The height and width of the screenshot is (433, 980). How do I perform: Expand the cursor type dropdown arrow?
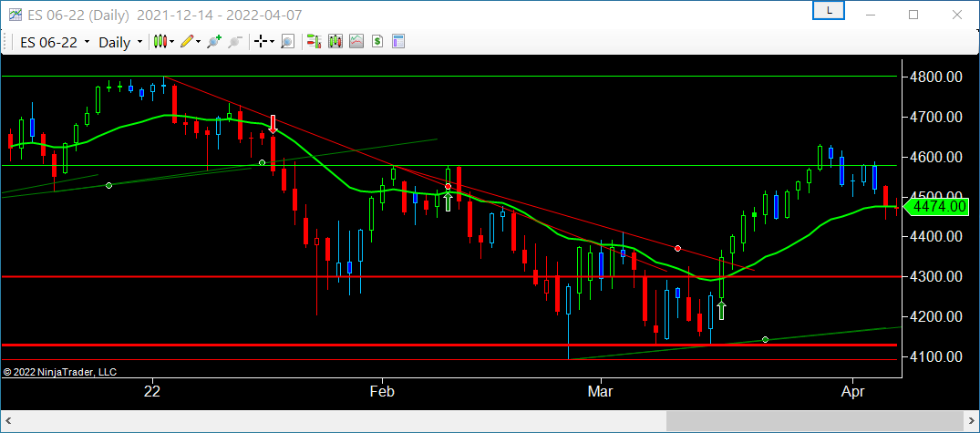tap(272, 42)
